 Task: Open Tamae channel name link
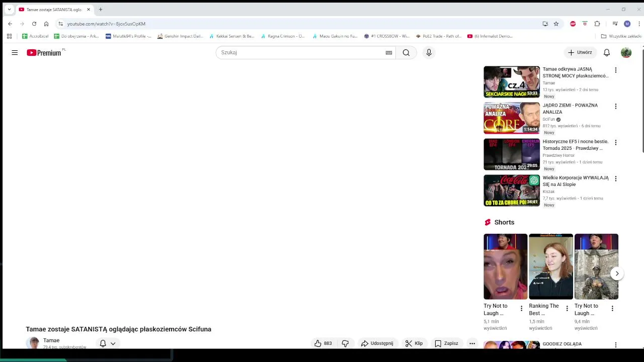click(x=51, y=340)
